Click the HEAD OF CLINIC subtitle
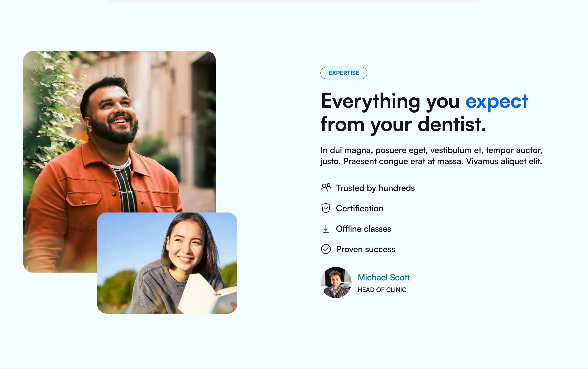 382,290
